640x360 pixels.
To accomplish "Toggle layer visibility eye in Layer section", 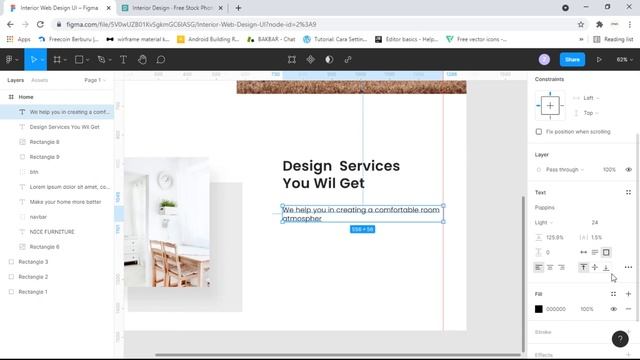I will click(x=628, y=169).
